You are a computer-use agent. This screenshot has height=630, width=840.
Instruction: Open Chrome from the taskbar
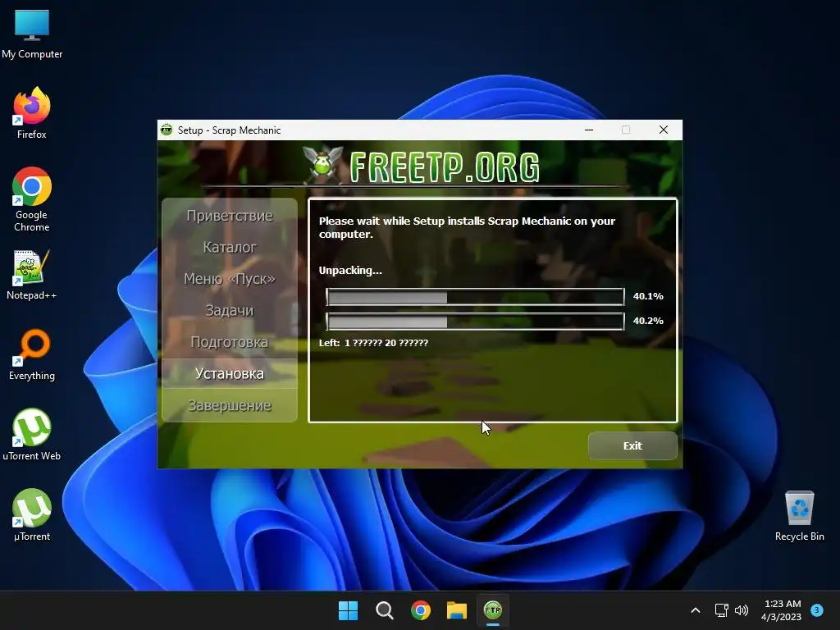(421, 610)
